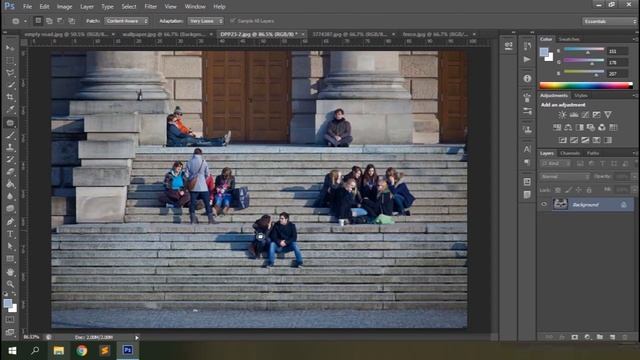Screen dimensions: 640x360
Task: Add a Curves adjustment
Action: [585, 115]
